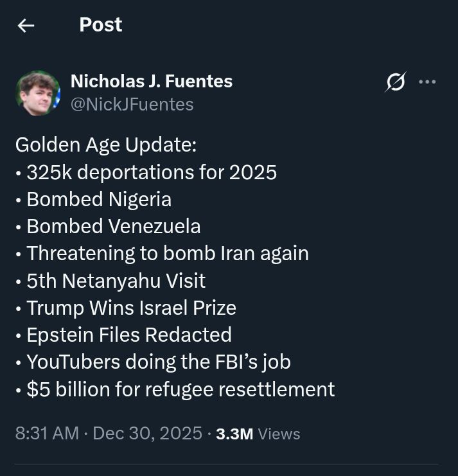Click "Threatening to bomb Iran again" text
Viewport: 458px width, 476px height.
click(x=168, y=254)
